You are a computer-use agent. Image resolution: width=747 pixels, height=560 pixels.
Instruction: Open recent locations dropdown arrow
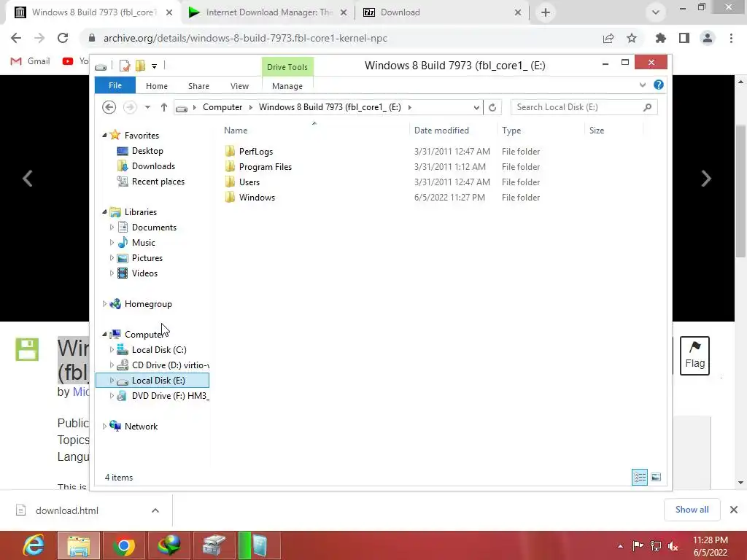tap(147, 107)
